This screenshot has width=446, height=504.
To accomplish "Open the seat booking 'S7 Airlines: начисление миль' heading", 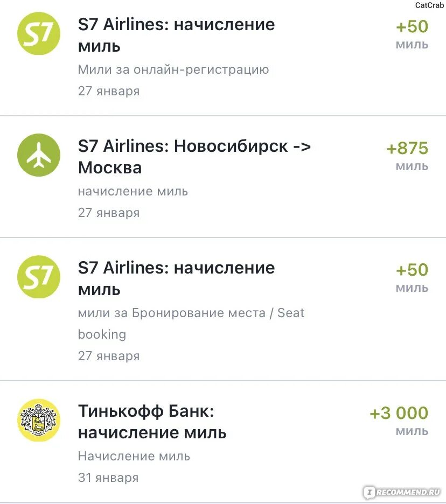I will pos(176,279).
